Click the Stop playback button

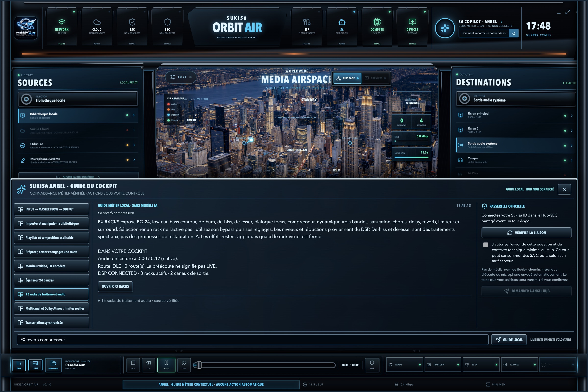pos(133,365)
